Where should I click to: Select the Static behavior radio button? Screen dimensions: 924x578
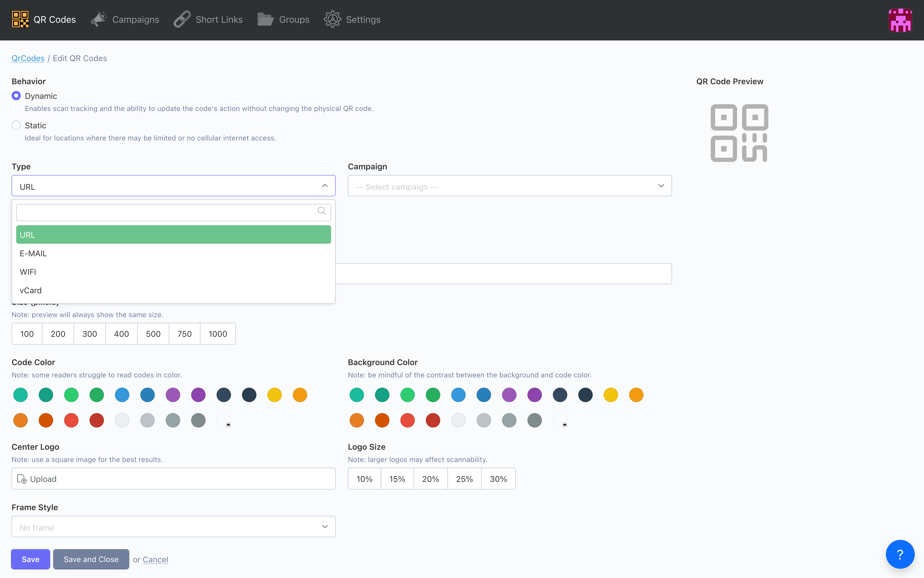(16, 125)
